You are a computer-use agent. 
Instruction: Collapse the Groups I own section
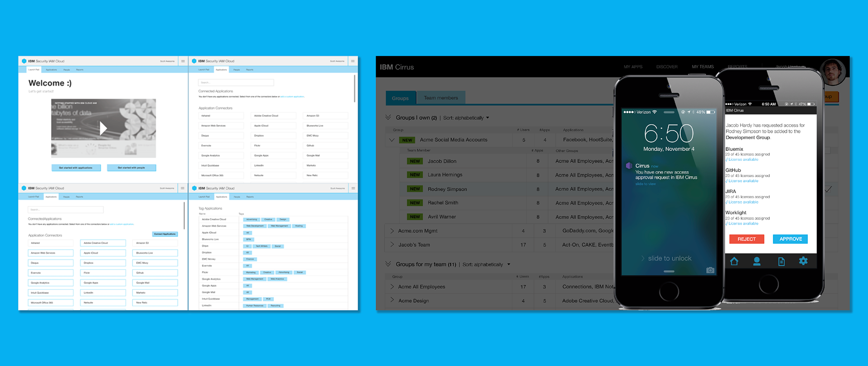coord(388,117)
